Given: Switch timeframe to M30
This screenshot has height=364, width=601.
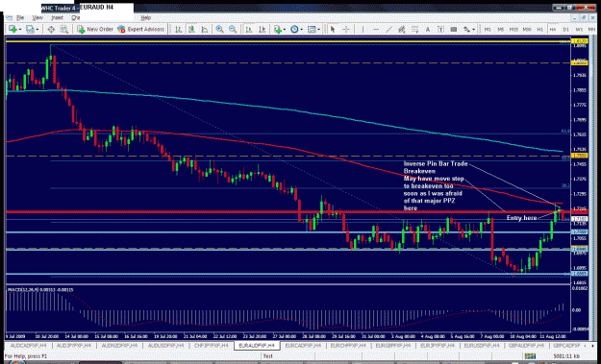Looking at the screenshot, I should point(527,29).
